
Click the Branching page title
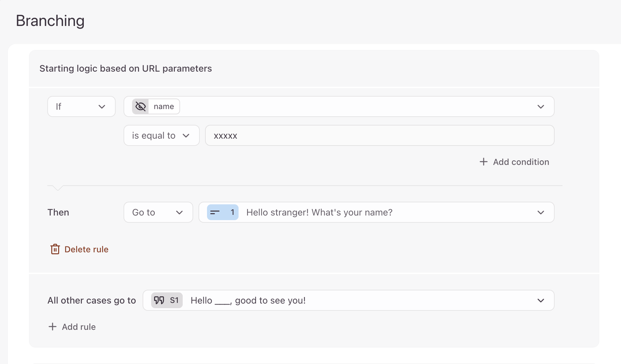(x=50, y=21)
